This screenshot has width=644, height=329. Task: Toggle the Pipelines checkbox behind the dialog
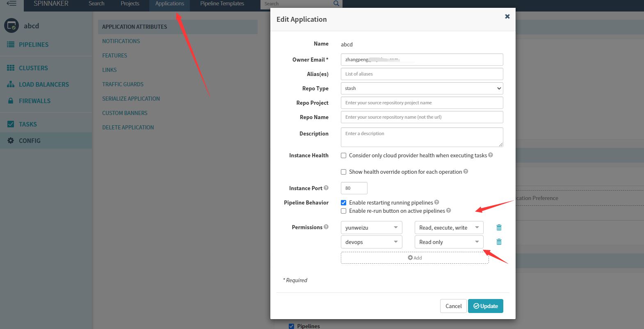pos(291,326)
